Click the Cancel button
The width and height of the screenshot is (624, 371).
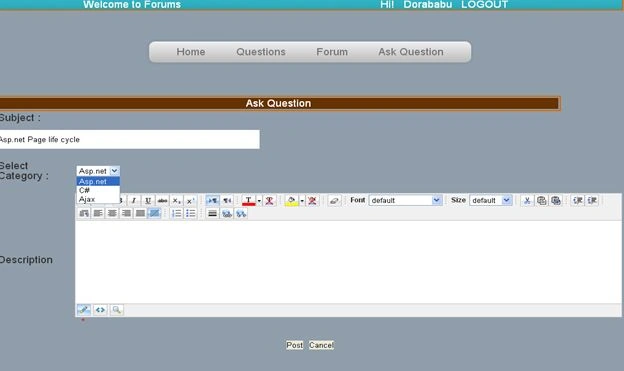pos(322,345)
